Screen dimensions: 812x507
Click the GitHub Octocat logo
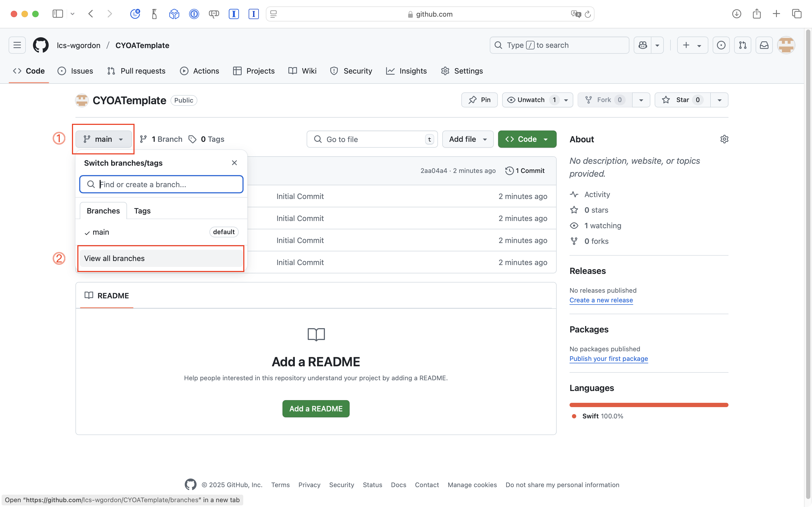coord(41,45)
